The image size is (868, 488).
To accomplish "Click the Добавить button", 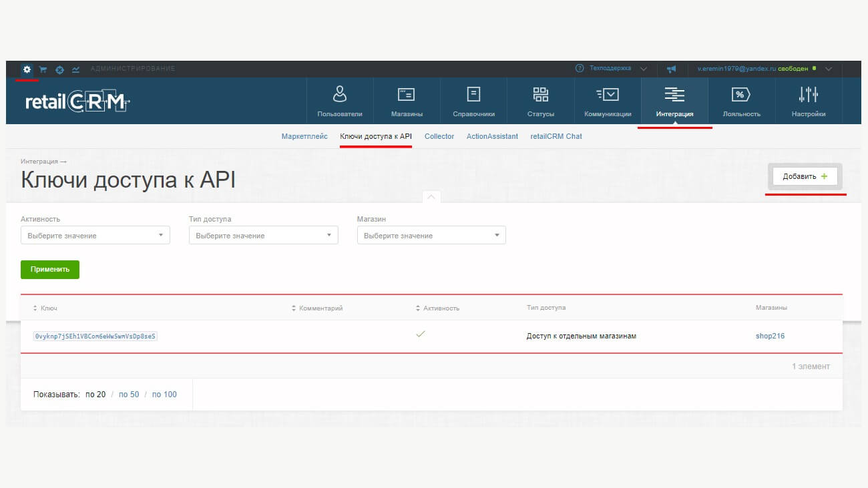I will pyautogui.click(x=805, y=176).
